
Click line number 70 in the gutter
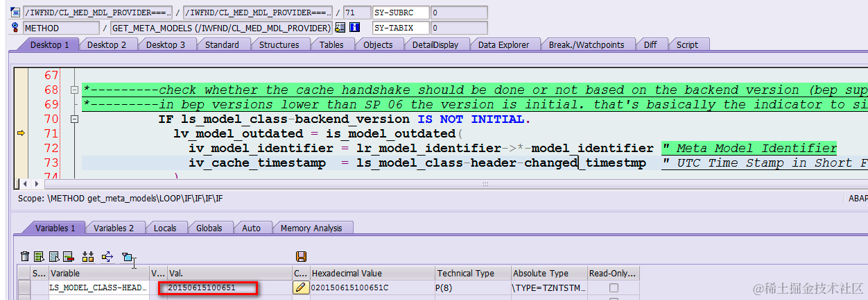51,119
